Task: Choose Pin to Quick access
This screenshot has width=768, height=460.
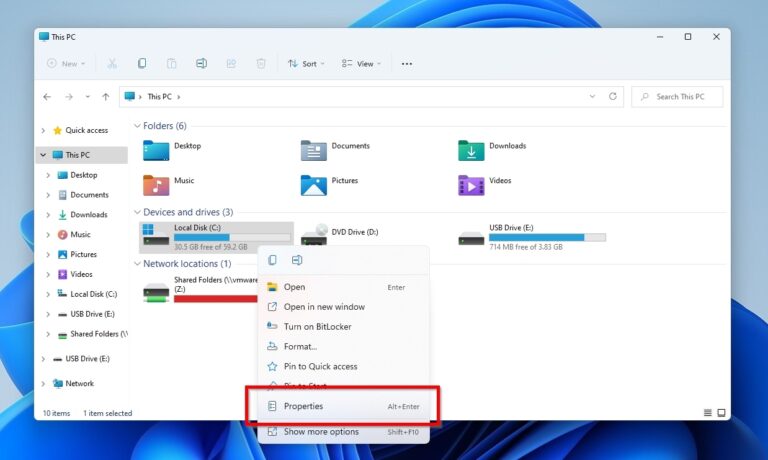Action: [343, 366]
